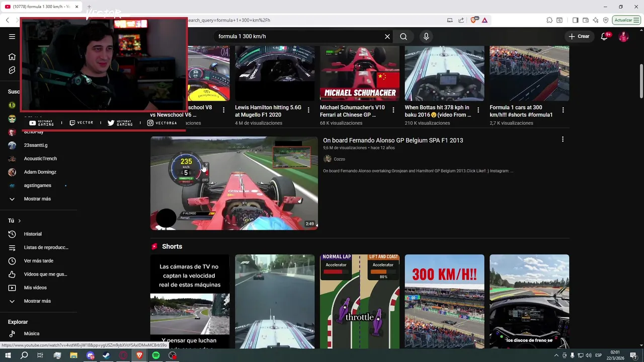644x362 pixels.
Task: Open the Crear menu button
Action: tap(579, 36)
